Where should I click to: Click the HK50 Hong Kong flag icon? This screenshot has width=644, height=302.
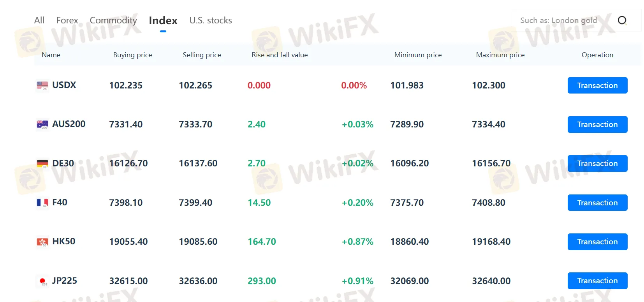click(42, 242)
